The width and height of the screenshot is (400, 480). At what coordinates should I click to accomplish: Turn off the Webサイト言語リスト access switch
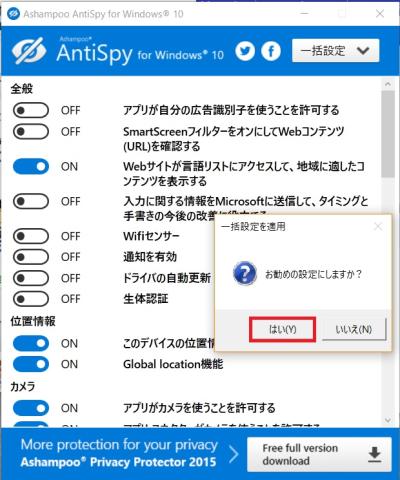(x=31, y=167)
